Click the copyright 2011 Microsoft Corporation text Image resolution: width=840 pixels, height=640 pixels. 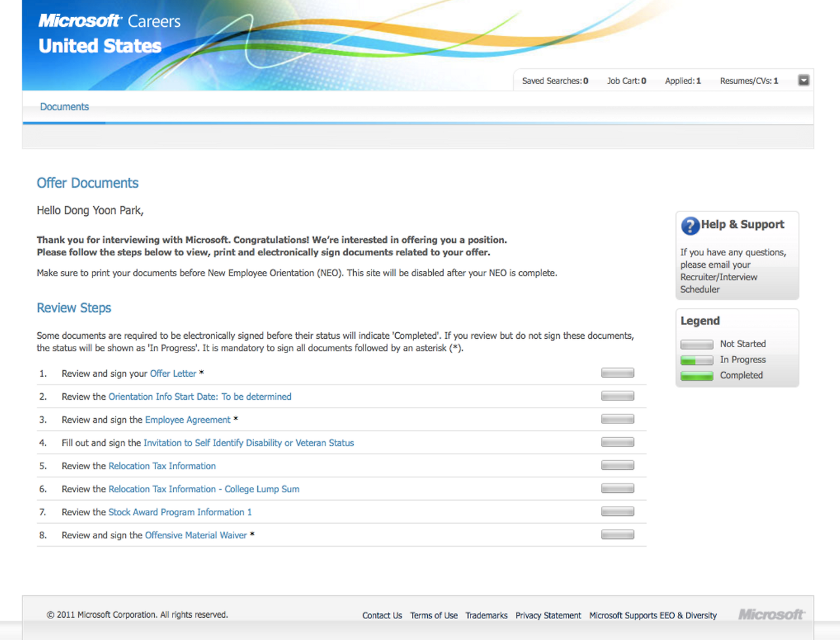point(137,615)
